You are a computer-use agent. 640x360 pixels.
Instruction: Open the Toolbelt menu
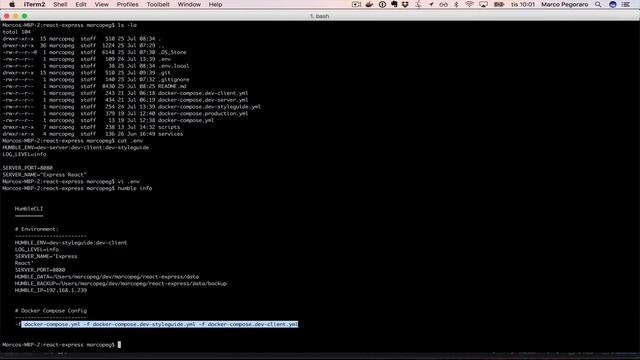click(158, 4)
